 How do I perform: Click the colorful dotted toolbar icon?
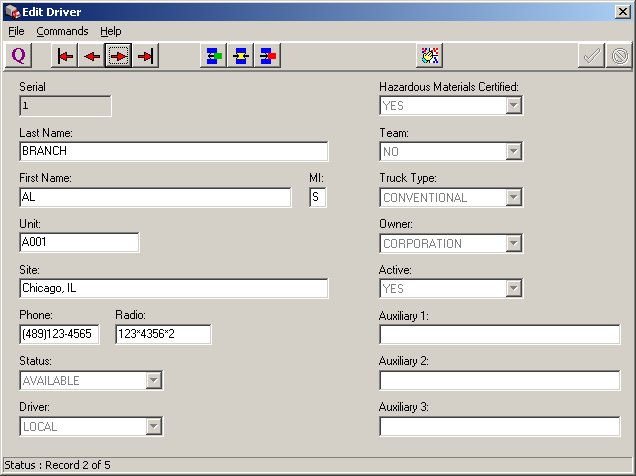[430, 56]
